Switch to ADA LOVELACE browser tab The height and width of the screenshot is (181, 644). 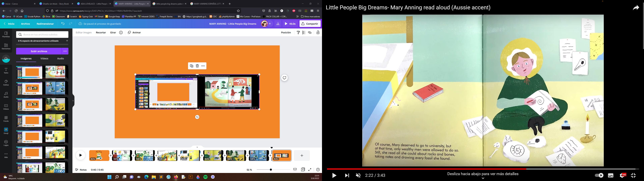[94, 4]
